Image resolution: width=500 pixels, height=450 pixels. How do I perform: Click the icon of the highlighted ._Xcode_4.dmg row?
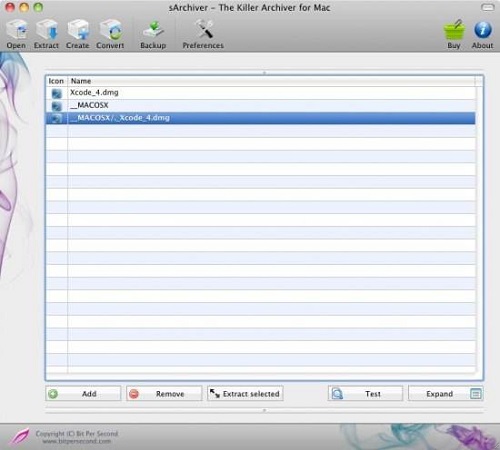pos(57,118)
